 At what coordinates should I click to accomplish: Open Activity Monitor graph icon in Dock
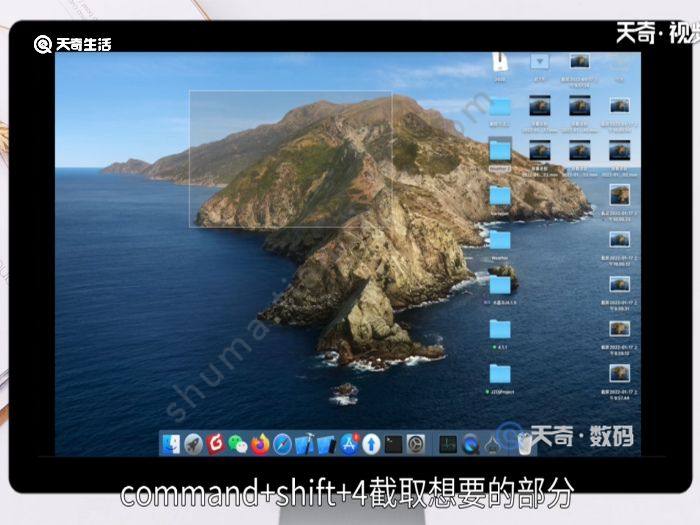[x=448, y=444]
